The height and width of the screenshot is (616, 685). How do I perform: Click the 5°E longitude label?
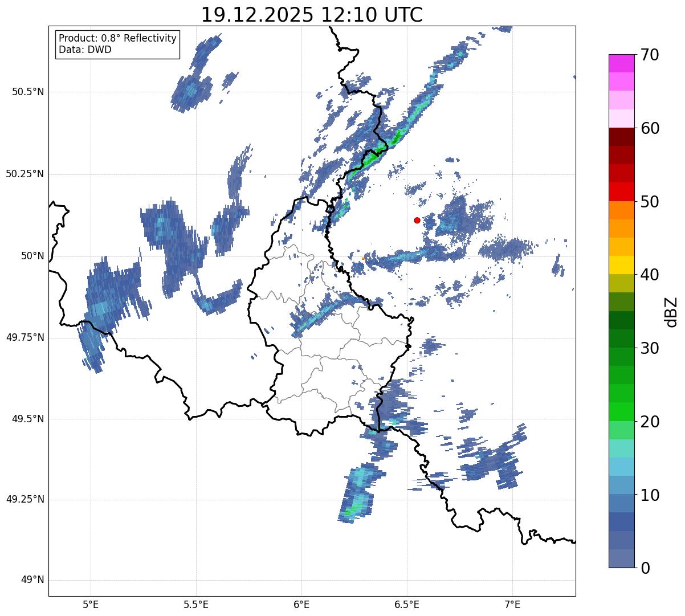tap(91, 604)
